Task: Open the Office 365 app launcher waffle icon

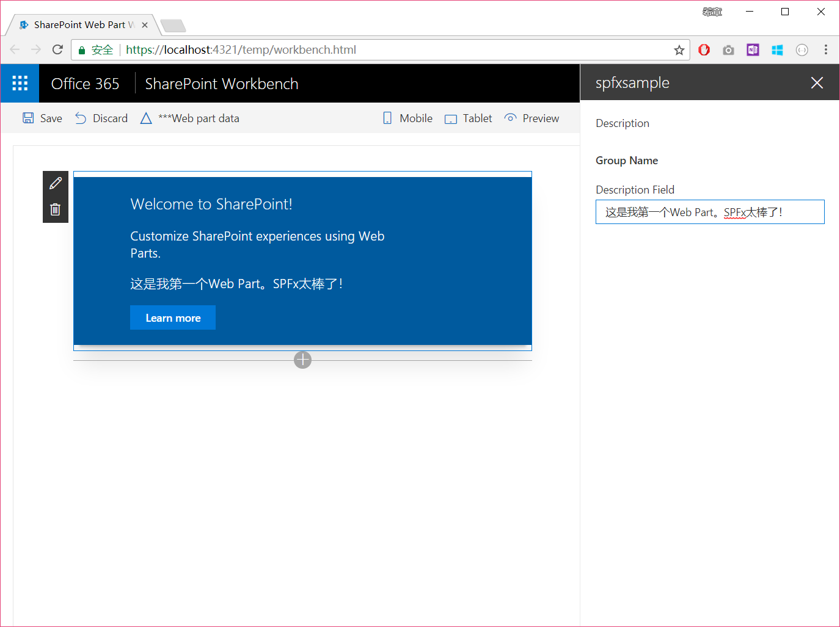Action: tap(20, 82)
